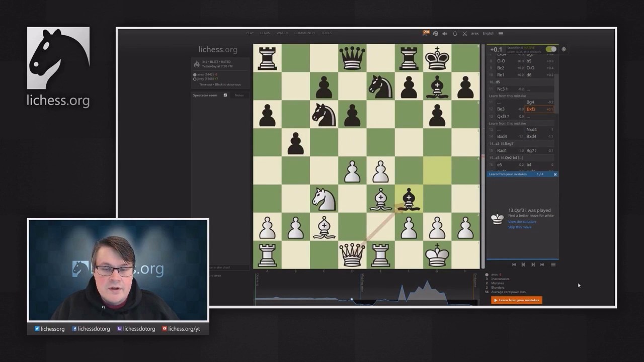Click the white queen on d1
Viewport: 644px width, 362px height.
352,255
